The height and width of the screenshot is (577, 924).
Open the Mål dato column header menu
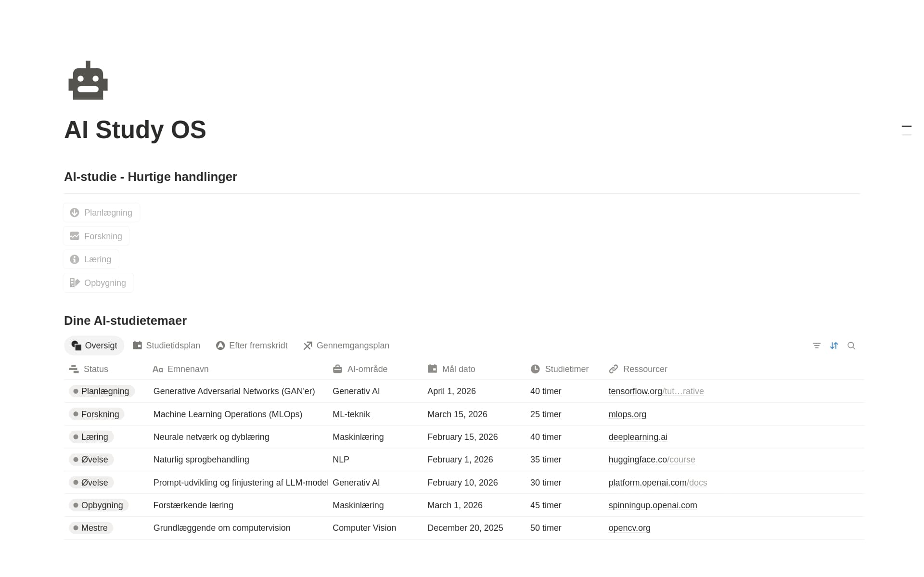(x=451, y=369)
